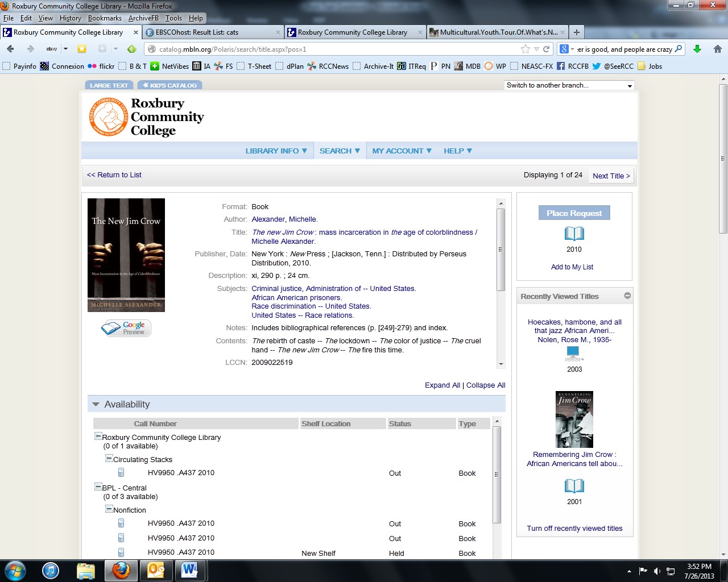Click Turn off recently viewed titles
Image resolution: width=728 pixels, height=582 pixels.
pyautogui.click(x=574, y=529)
